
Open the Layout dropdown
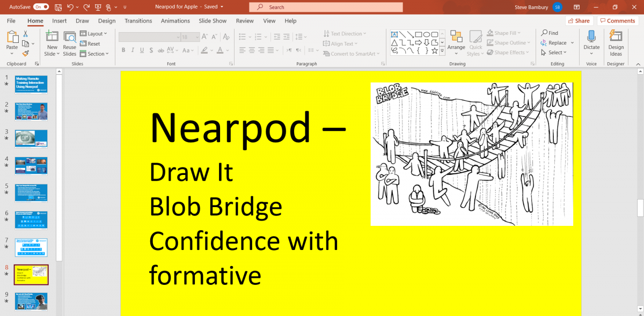point(93,34)
